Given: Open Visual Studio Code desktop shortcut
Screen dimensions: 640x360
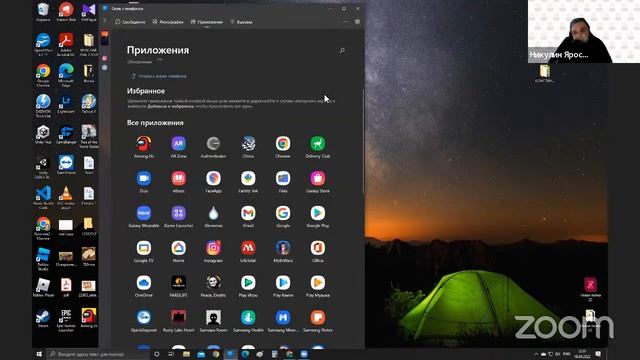Looking at the screenshot, I should 43,198.
